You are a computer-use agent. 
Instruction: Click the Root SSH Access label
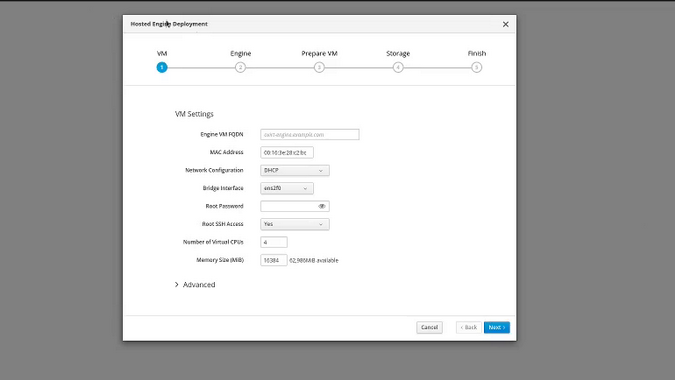(223, 224)
